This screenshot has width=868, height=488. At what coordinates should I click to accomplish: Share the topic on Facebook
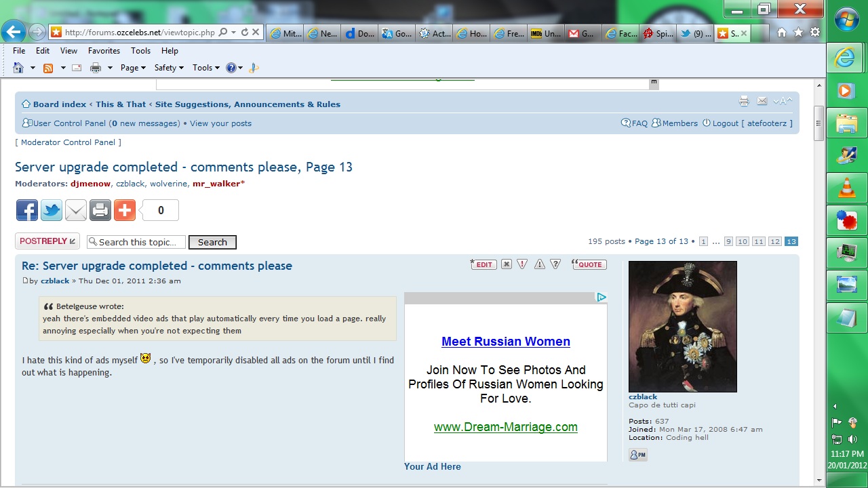tap(27, 211)
